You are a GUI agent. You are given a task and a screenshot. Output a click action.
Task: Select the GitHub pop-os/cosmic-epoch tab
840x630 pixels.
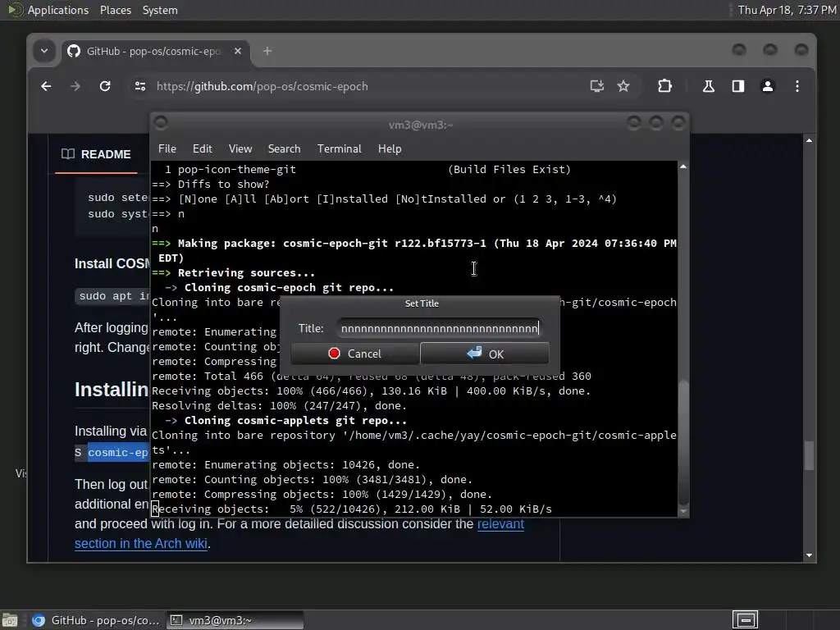[x=155, y=51]
